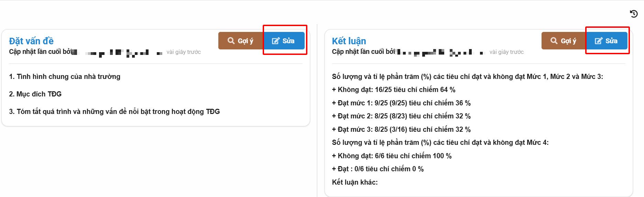
Task: Click the line 2. Mục đích TĐG
Action: click(35, 94)
